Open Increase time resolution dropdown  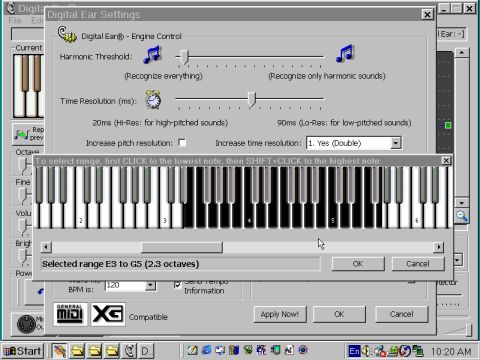coord(395,143)
